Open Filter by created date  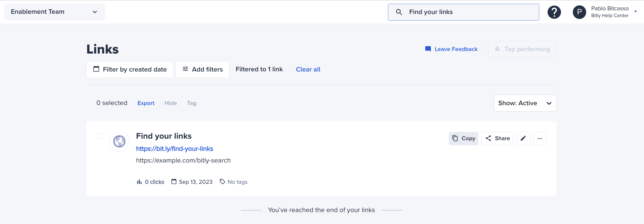[129, 69]
